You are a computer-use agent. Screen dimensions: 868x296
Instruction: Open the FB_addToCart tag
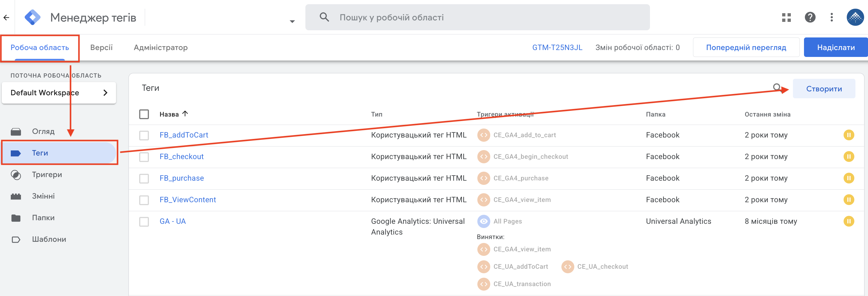[184, 135]
